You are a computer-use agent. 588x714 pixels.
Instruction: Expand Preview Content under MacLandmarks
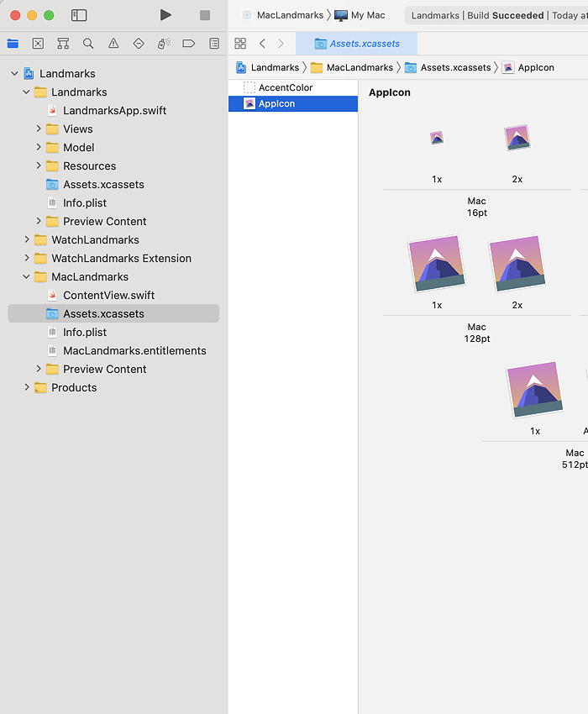(x=39, y=369)
